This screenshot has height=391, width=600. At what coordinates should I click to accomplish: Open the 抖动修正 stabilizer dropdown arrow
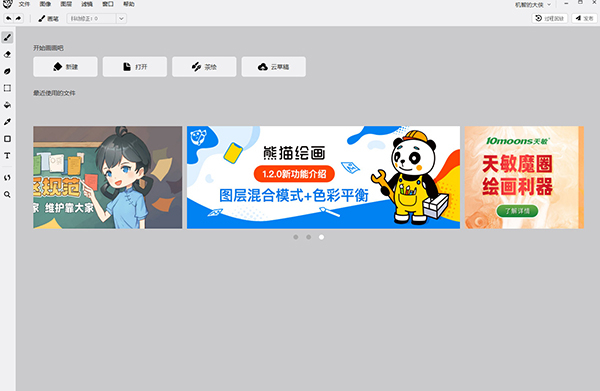coord(121,18)
